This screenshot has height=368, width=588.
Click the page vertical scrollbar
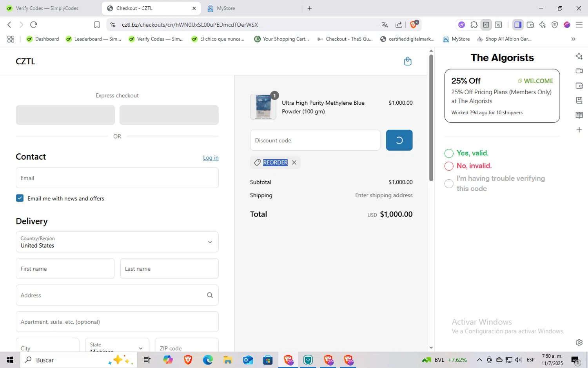(431, 118)
